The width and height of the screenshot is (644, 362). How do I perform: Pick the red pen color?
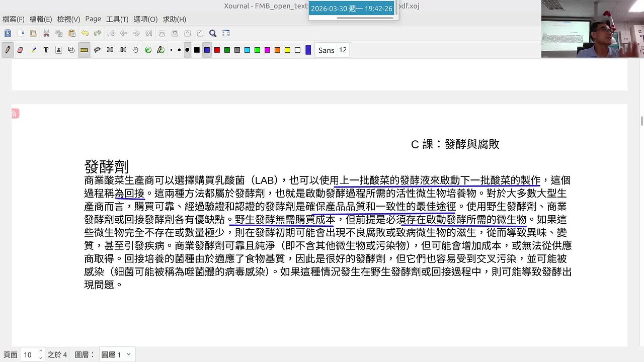217,50
